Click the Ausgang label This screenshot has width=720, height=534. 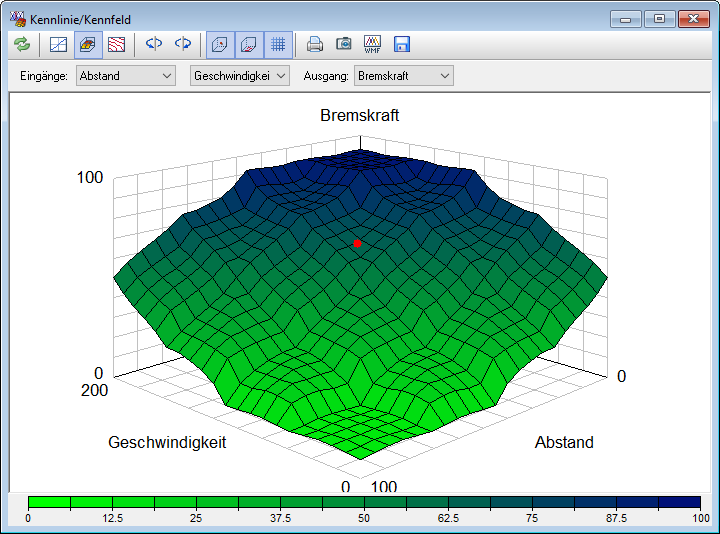326,76
